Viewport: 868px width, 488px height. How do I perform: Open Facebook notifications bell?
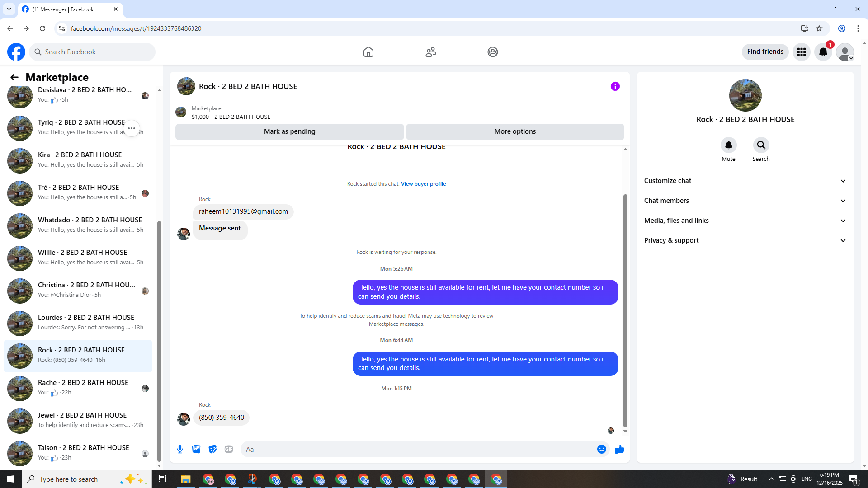click(823, 52)
